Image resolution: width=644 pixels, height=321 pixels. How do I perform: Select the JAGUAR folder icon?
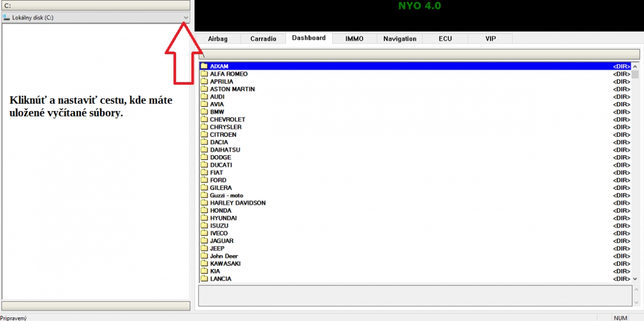(204, 241)
